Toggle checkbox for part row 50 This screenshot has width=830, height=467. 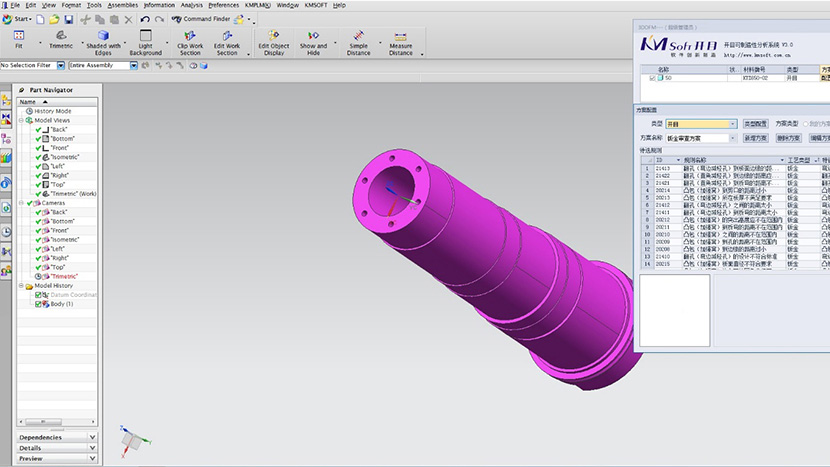click(x=653, y=77)
